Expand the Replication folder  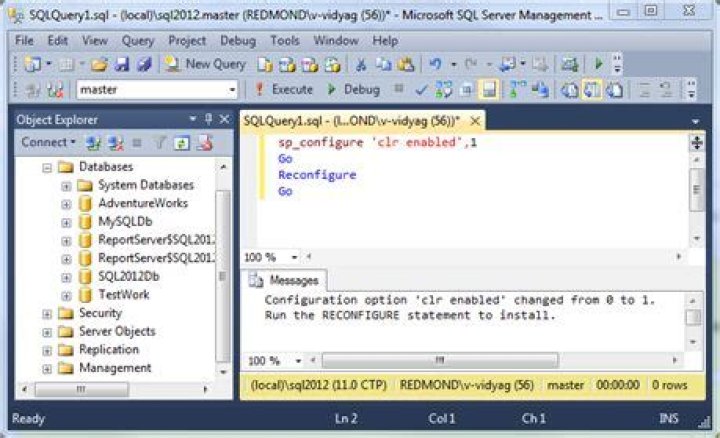coord(47,350)
